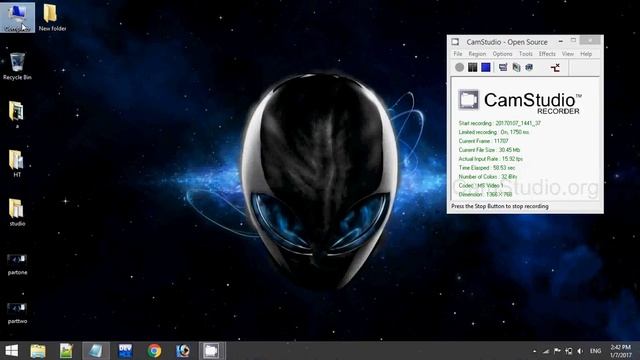
Task: Open the Region menu
Action: pos(477,54)
